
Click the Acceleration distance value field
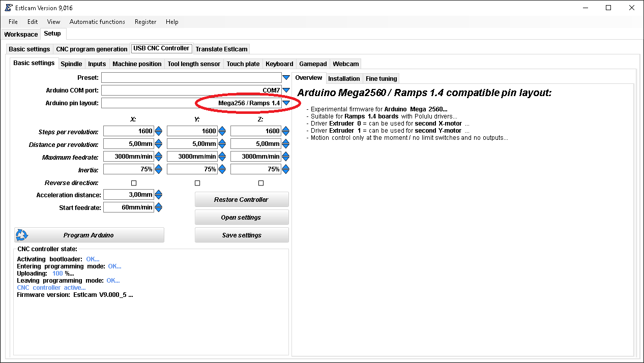pyautogui.click(x=129, y=195)
